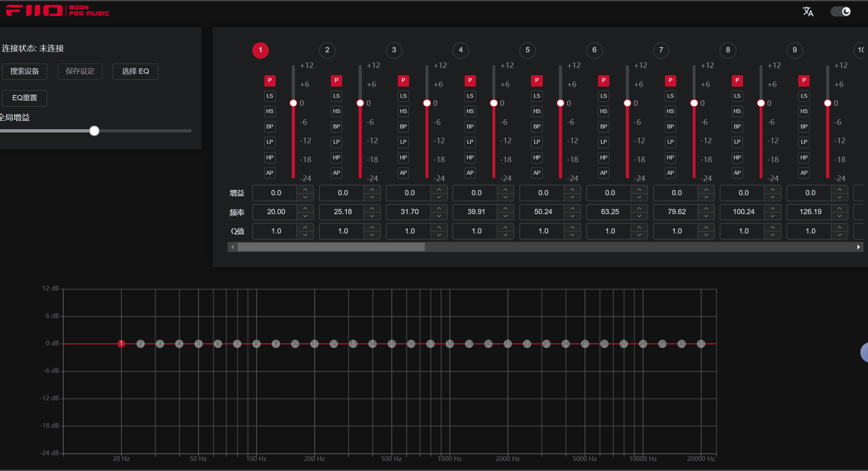Select band 2 circle

tap(327, 50)
